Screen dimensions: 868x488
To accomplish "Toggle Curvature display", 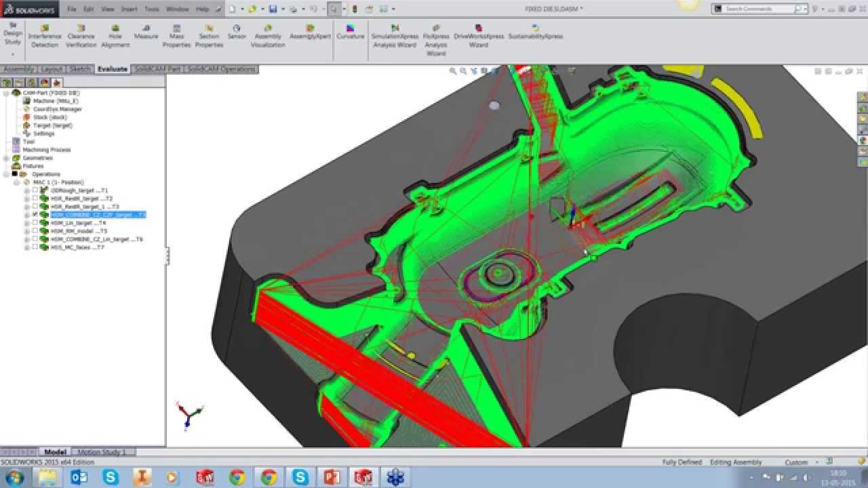I will click(x=351, y=32).
